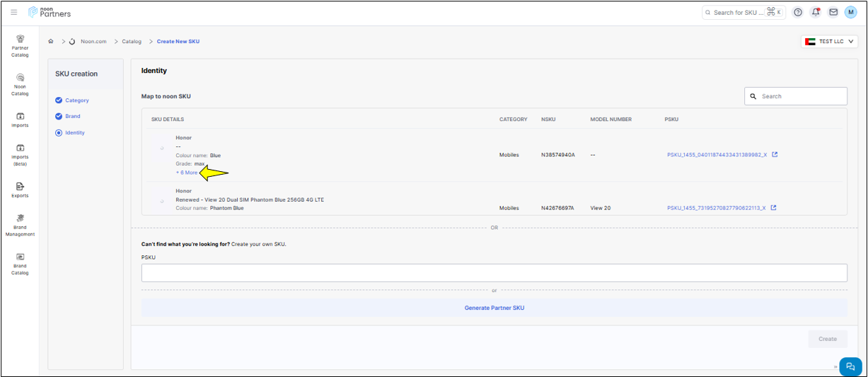The height and width of the screenshot is (377, 868).
Task: Open the mail messages icon
Action: (833, 13)
